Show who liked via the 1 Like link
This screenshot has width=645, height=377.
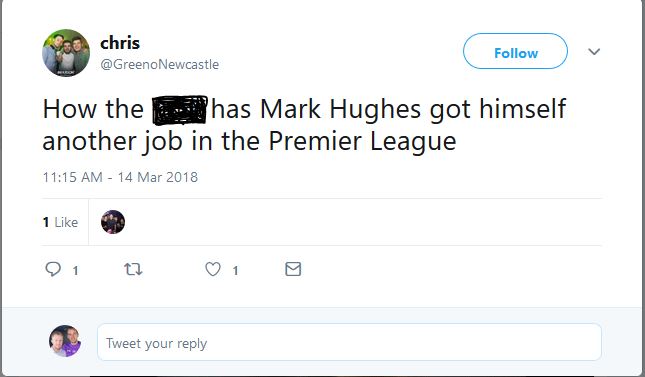[60, 222]
